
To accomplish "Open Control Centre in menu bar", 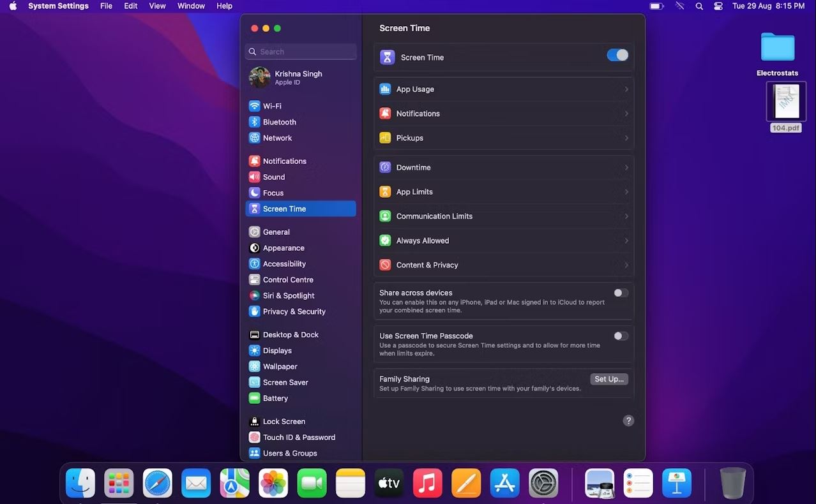I will pos(718,6).
